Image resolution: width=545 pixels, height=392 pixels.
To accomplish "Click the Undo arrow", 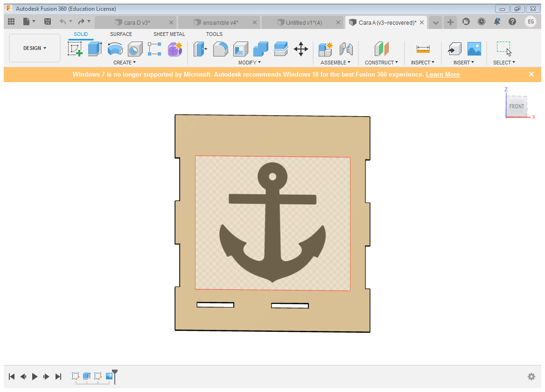I will (x=63, y=22).
